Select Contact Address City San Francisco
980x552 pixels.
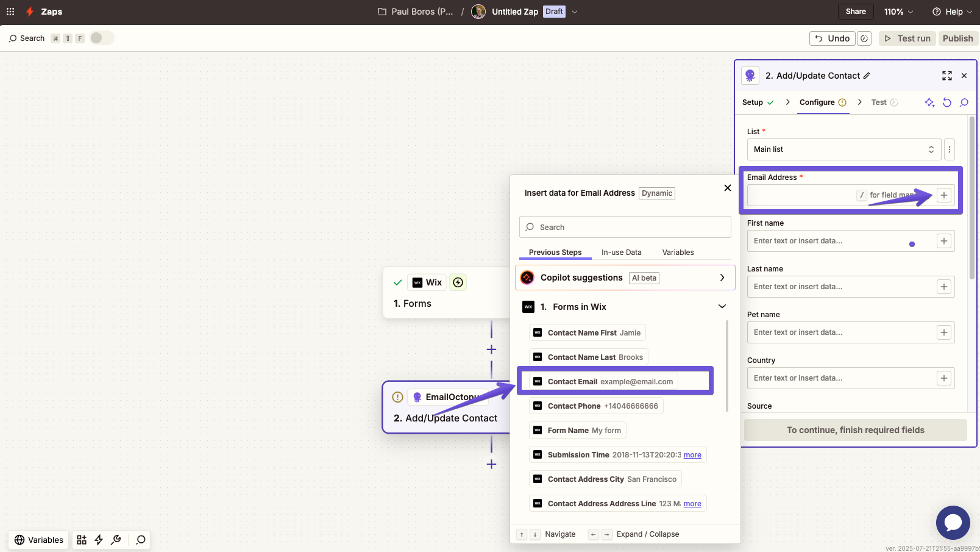point(605,479)
